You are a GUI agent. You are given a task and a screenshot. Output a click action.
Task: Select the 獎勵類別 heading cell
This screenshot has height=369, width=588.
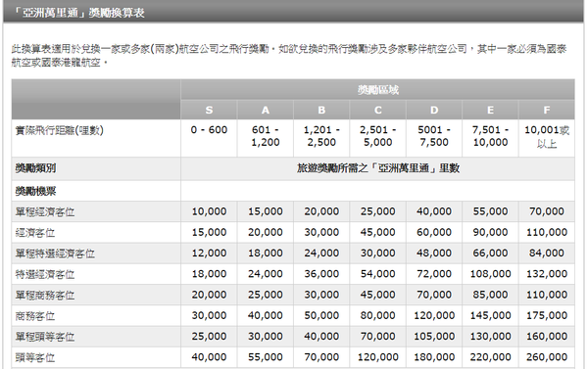[96, 168]
